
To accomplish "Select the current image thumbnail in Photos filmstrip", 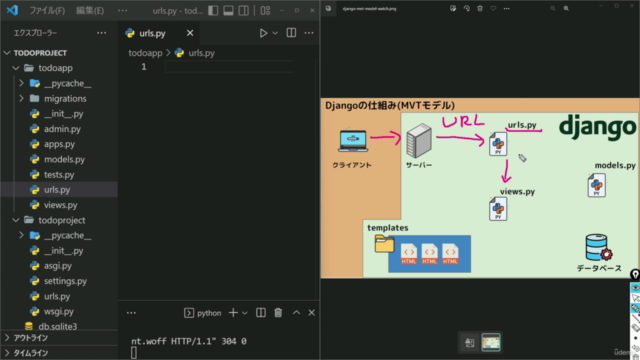I will point(491,342).
